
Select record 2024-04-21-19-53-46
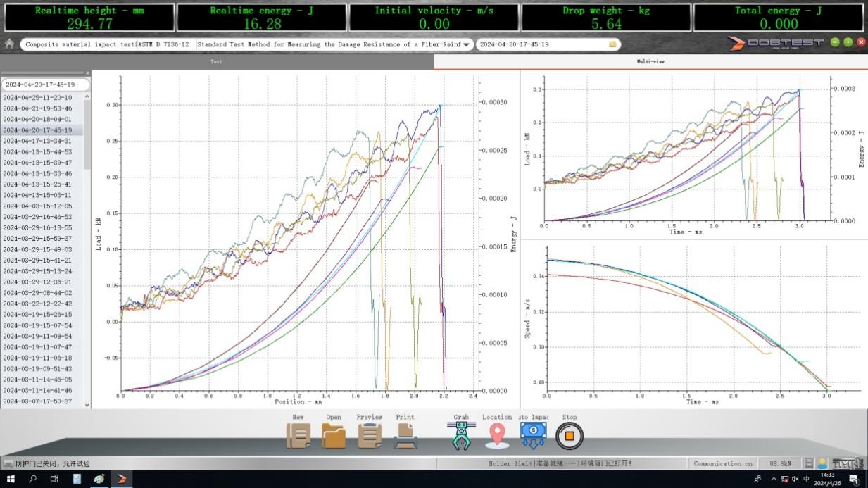click(42, 108)
